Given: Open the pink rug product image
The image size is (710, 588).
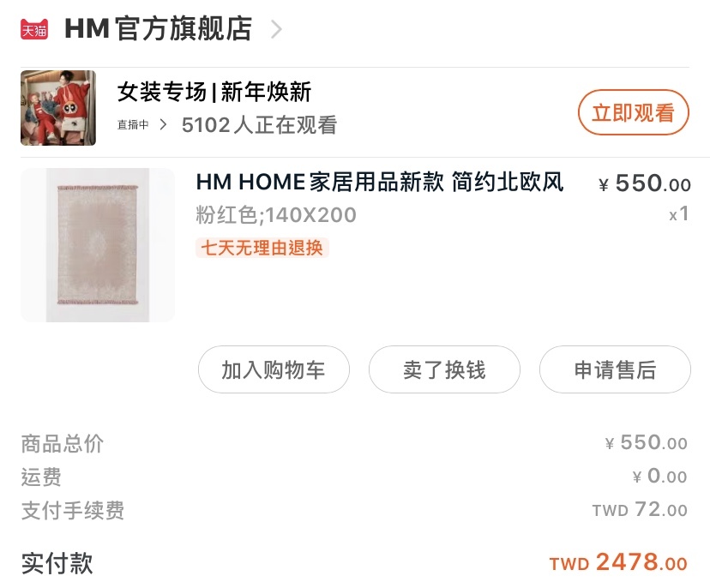Looking at the screenshot, I should (98, 245).
